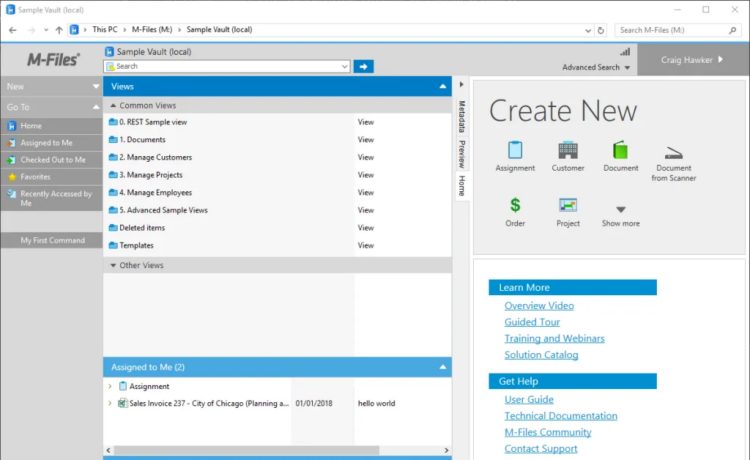Click the Assignment icon in Create New

pos(515,151)
